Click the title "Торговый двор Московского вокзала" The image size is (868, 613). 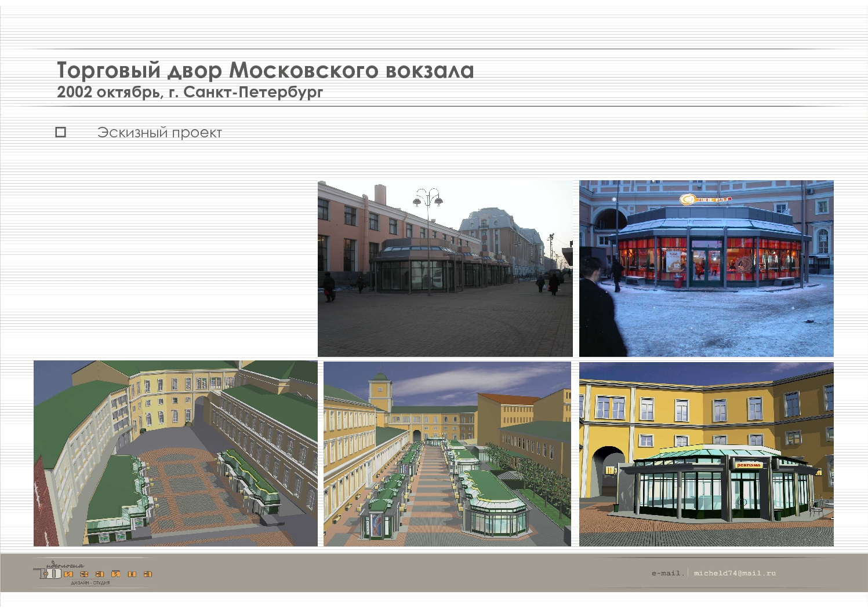pos(265,70)
